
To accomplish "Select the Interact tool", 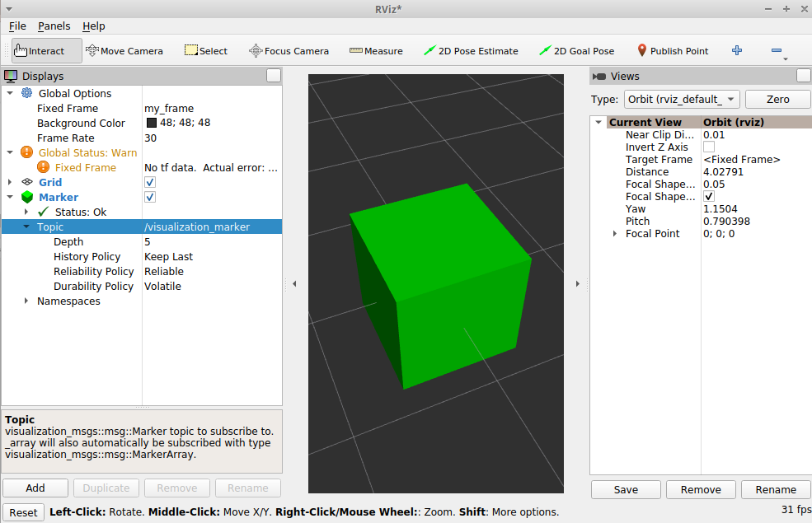I will [x=47, y=51].
